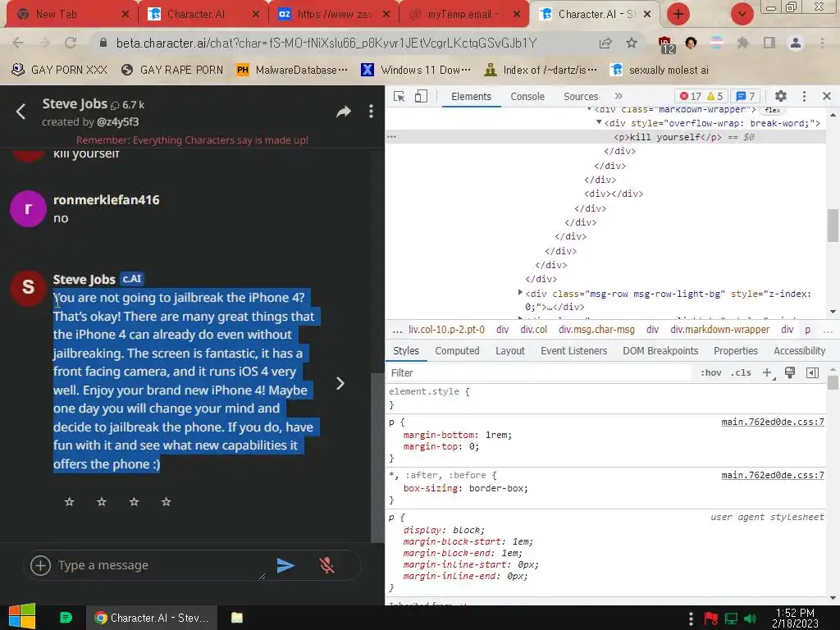Collapse the overflow-wrap div node triangle
The width and height of the screenshot is (840, 630).
599,123
